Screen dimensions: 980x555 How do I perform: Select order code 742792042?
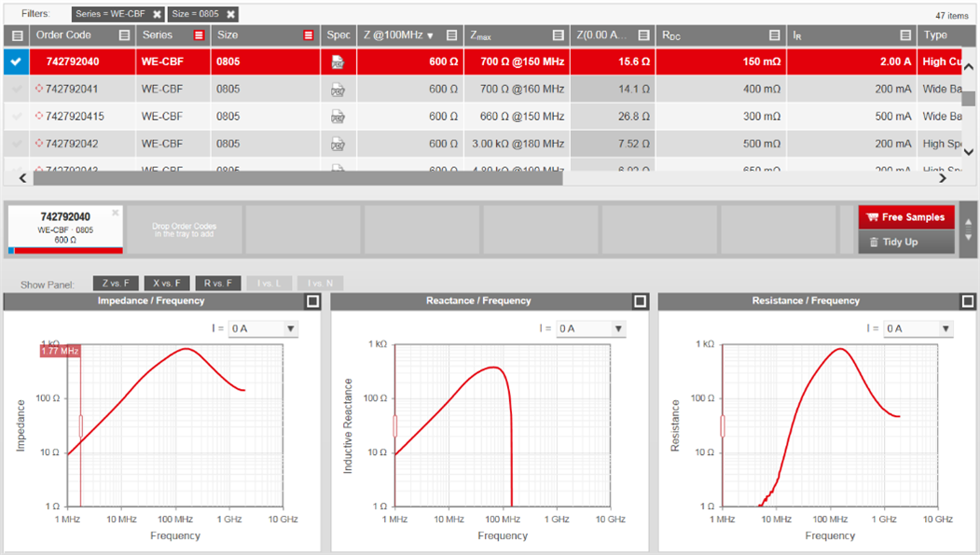[x=72, y=145]
